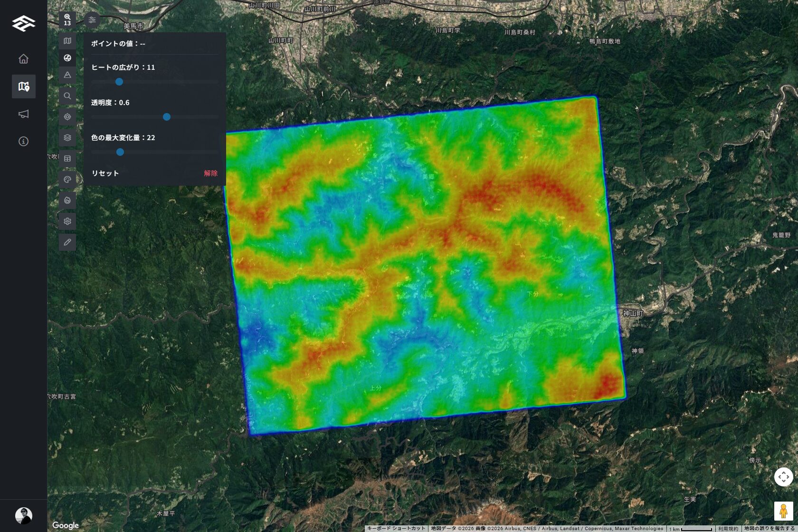
Task: Select the mountain terrain tool icon
Action: [67, 75]
